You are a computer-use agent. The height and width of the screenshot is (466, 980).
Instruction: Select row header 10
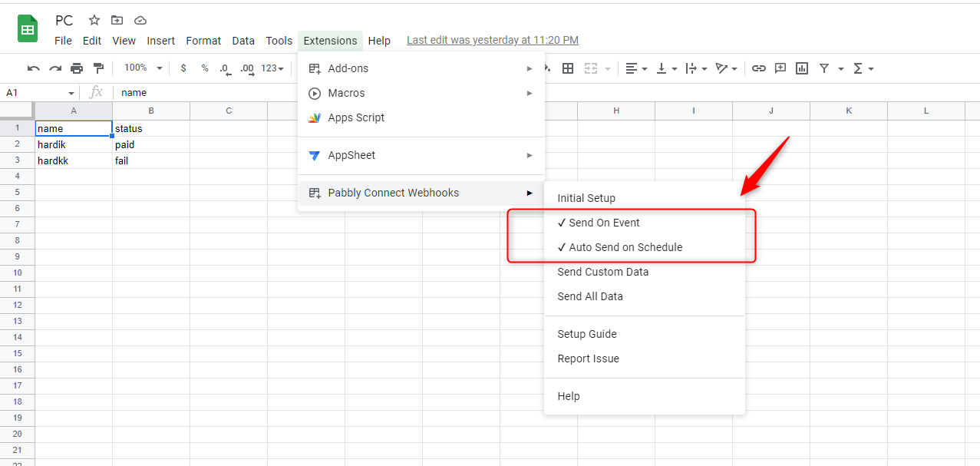tap(17, 273)
